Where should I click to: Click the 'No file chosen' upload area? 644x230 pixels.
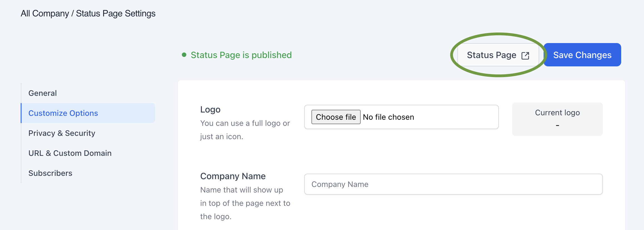(x=388, y=117)
